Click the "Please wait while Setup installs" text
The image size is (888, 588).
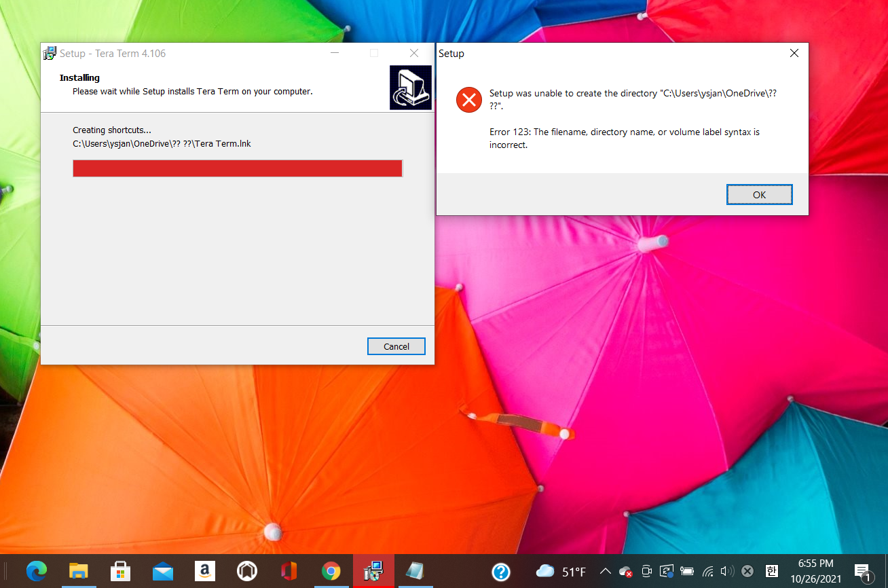pos(193,91)
